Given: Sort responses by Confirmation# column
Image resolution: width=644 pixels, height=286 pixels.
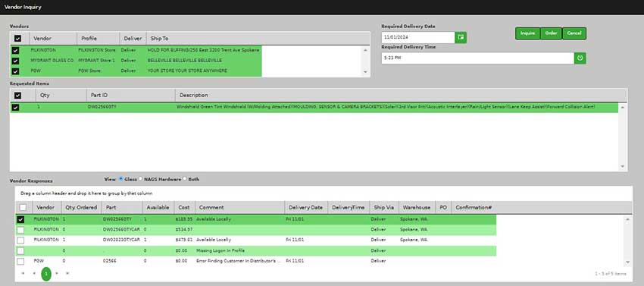Looking at the screenshot, I should 474,207.
